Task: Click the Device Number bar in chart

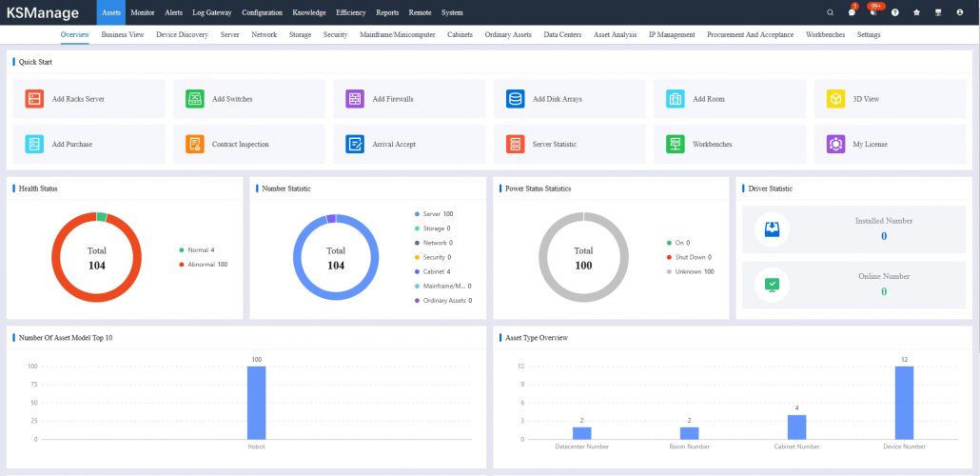Action: 904,403
